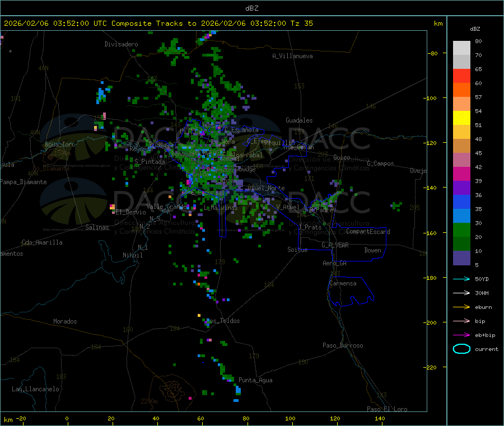Pick the slate purple swatch between 10 and 5
This screenshot has width=504, height=426.
point(461,258)
